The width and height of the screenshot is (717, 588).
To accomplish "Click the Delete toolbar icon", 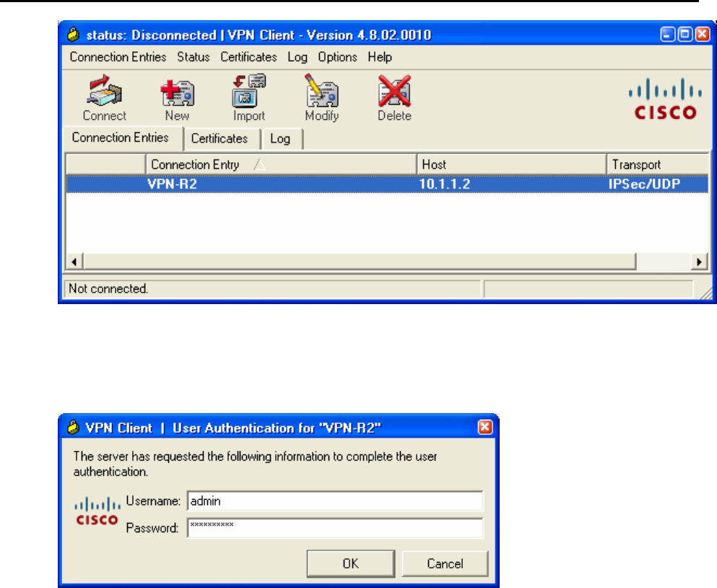I will (394, 98).
